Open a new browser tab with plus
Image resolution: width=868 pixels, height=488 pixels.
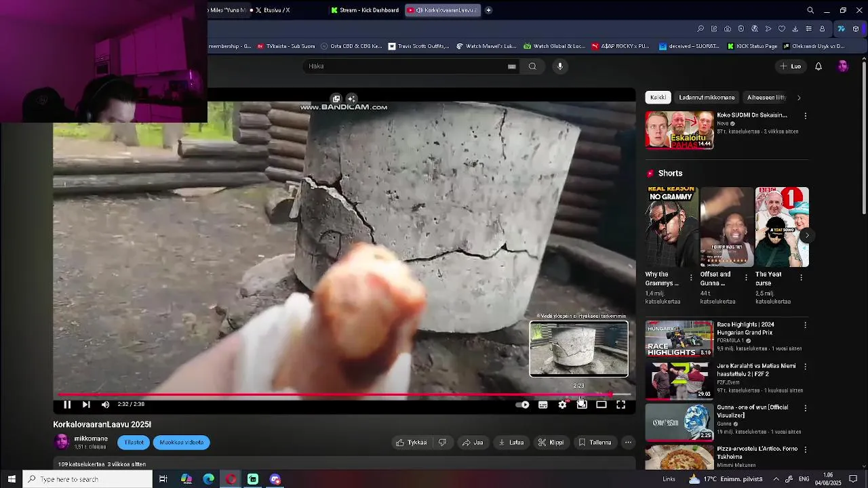tap(488, 10)
